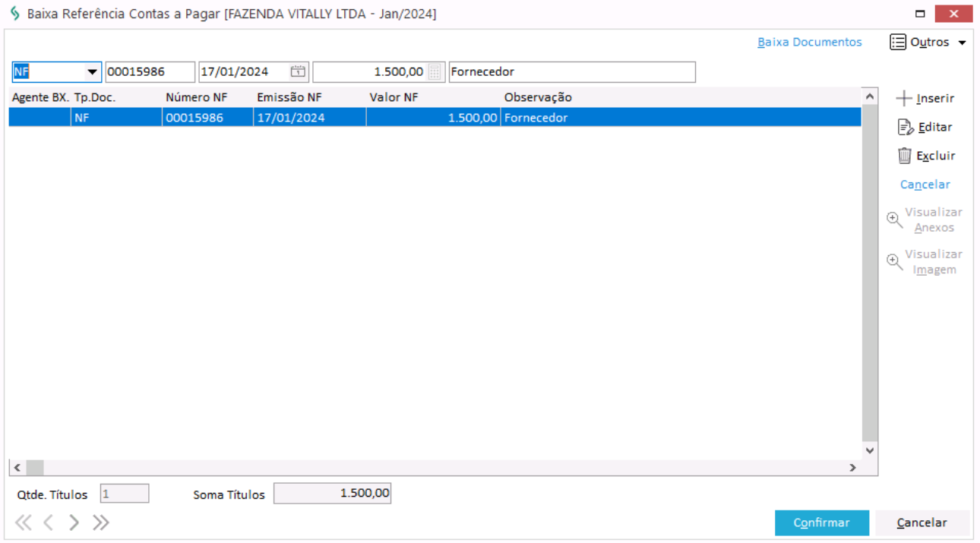Open the NF document type dropdown
The image size is (980, 543).
coord(93,72)
